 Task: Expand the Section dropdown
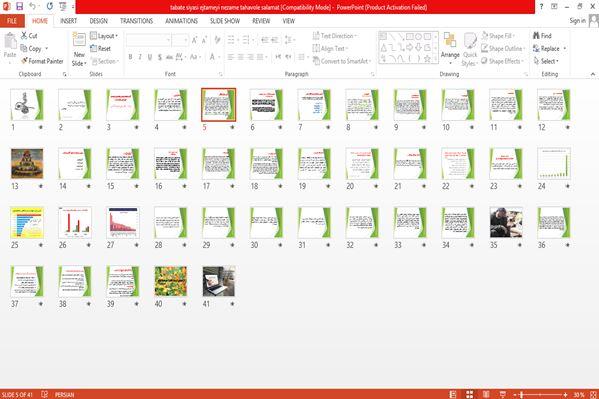point(105,61)
